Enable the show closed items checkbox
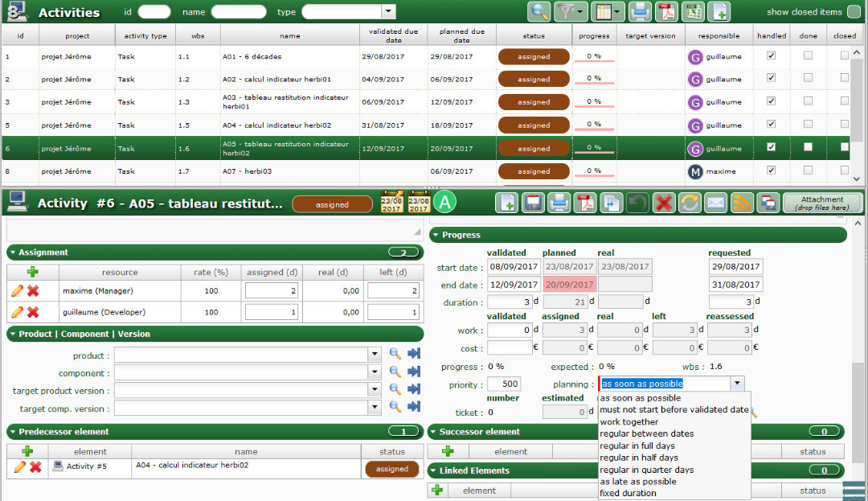The height and width of the screenshot is (501, 868). [854, 12]
